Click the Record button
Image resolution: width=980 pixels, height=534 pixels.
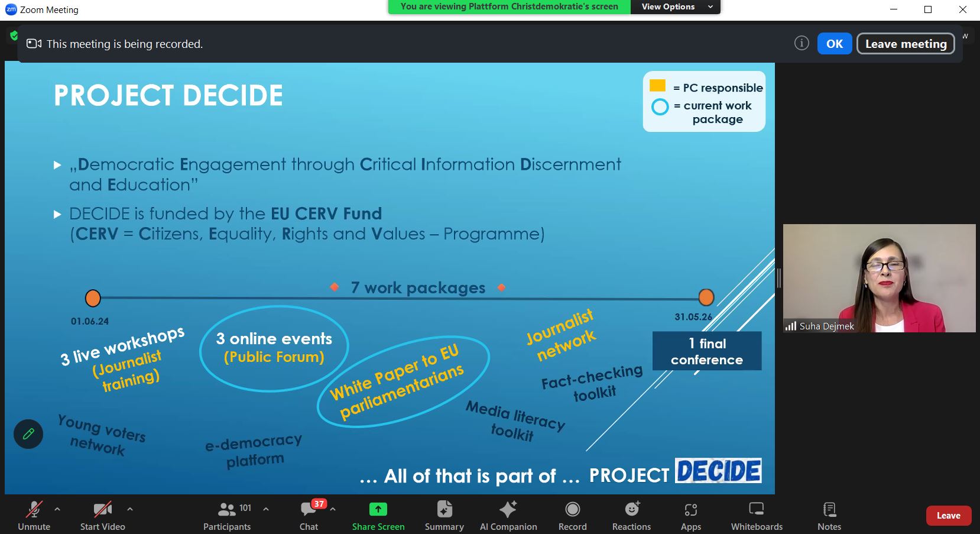click(x=573, y=515)
